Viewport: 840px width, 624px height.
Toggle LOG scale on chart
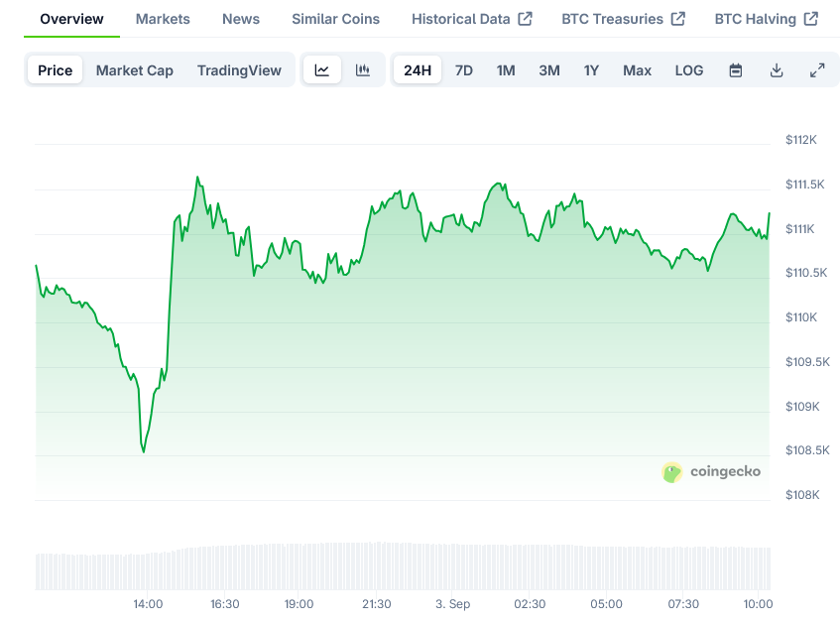689,70
